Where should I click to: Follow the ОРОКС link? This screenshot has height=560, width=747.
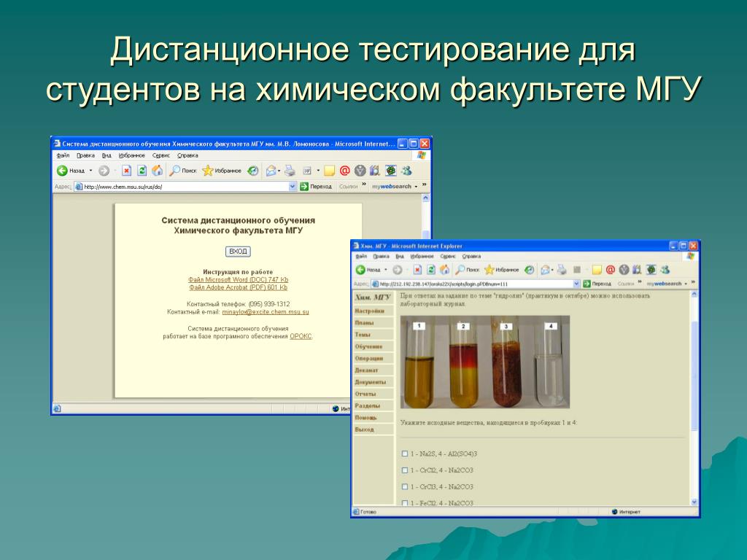pyautogui.click(x=301, y=336)
